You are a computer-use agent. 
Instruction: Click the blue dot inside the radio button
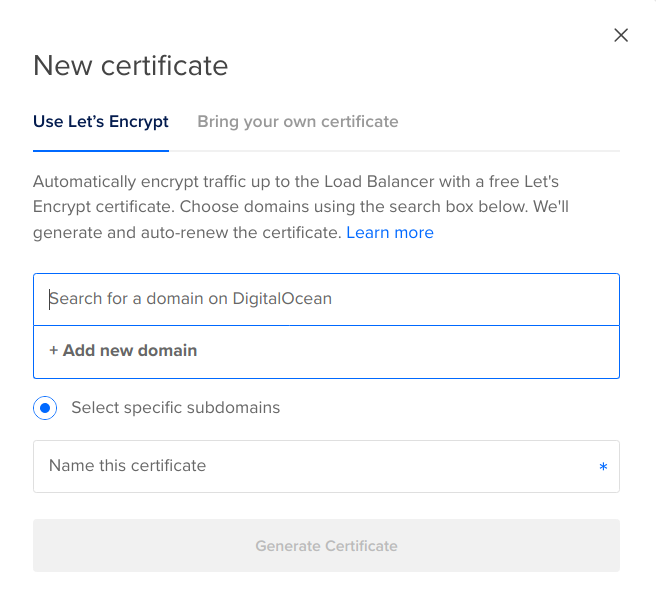coord(44,408)
